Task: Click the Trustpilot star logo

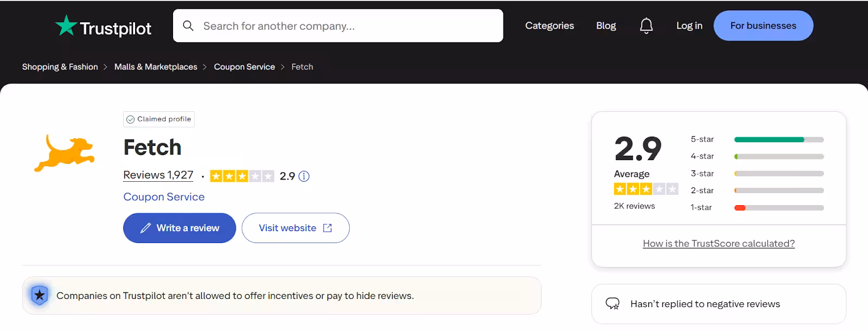Action: (x=66, y=26)
